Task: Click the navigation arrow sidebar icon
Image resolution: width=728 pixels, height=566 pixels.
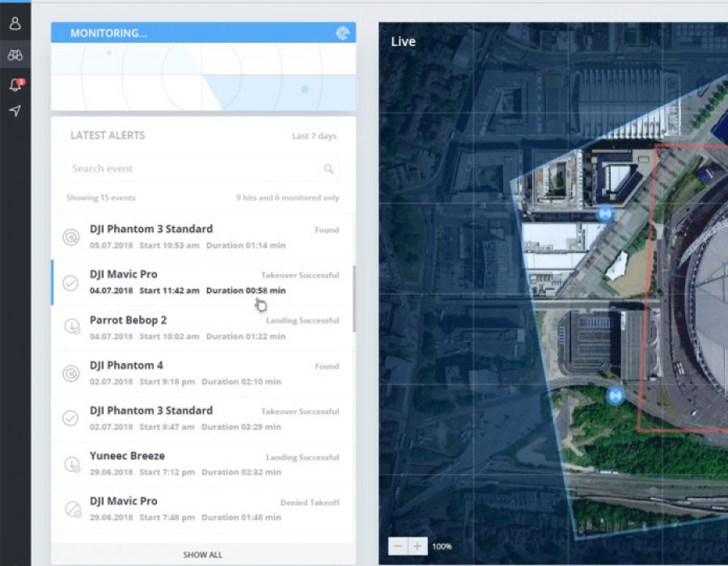Action: point(15,111)
